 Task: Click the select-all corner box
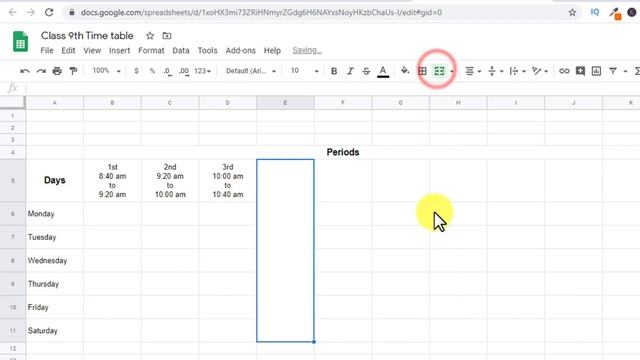click(13, 102)
